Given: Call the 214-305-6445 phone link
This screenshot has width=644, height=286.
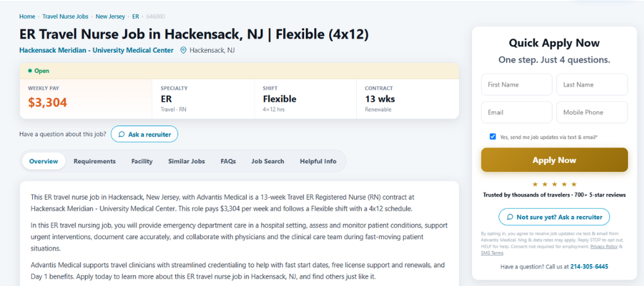Looking at the screenshot, I should point(589,267).
